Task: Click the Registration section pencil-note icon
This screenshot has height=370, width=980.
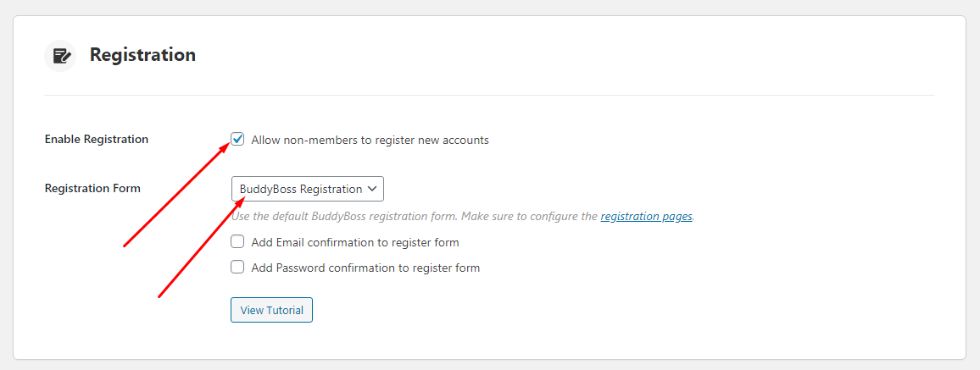Action: pyautogui.click(x=60, y=56)
